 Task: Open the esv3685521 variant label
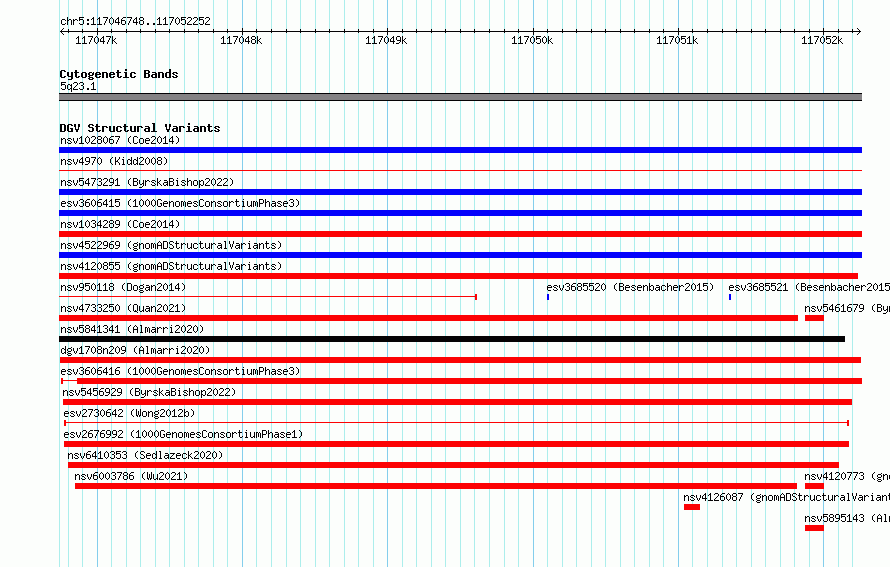tap(809, 287)
